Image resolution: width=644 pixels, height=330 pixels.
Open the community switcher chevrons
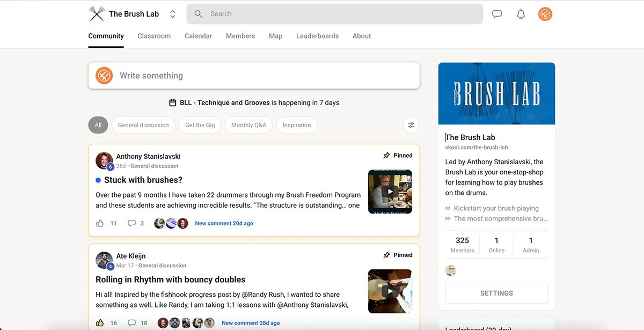tap(172, 14)
